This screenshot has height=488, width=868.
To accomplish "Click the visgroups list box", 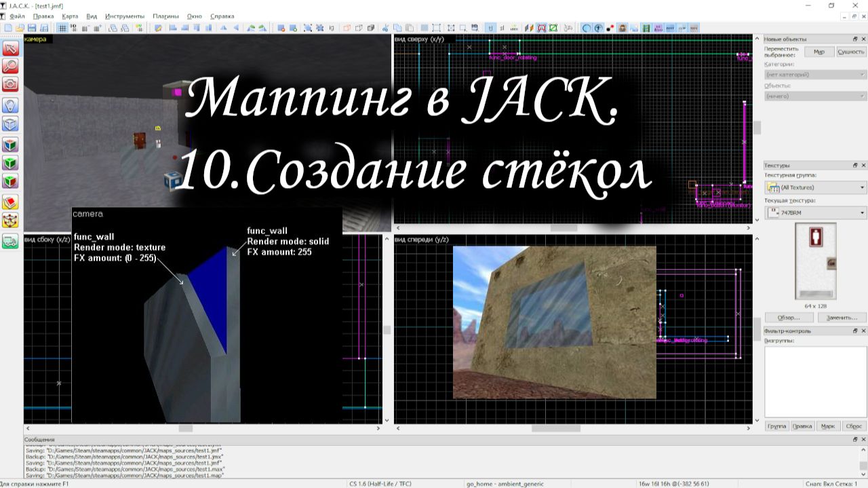I will pyautogui.click(x=815, y=381).
